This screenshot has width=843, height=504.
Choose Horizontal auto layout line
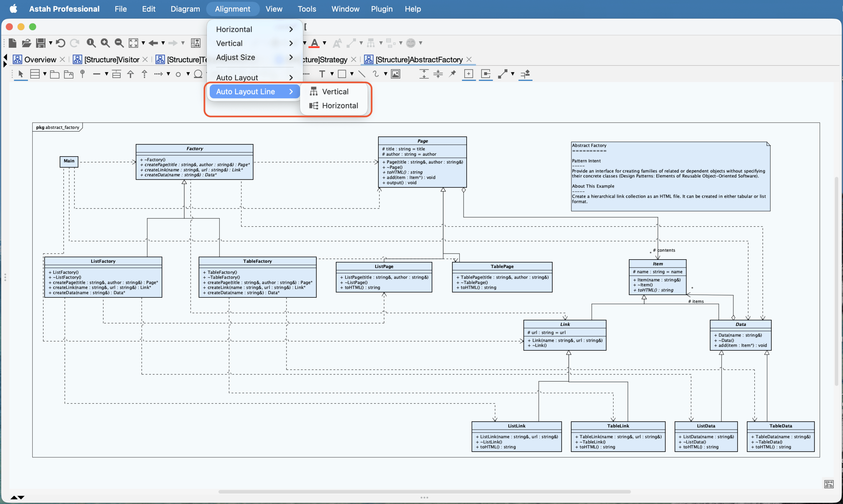pos(334,106)
